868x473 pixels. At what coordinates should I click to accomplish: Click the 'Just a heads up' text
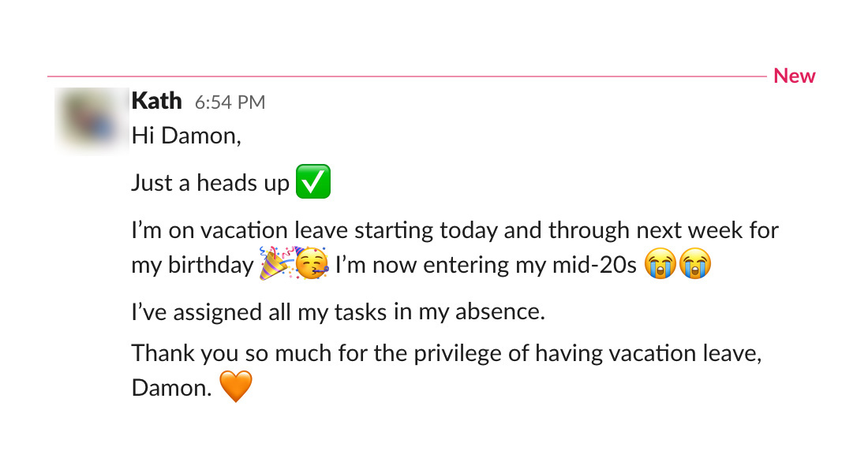(x=211, y=184)
